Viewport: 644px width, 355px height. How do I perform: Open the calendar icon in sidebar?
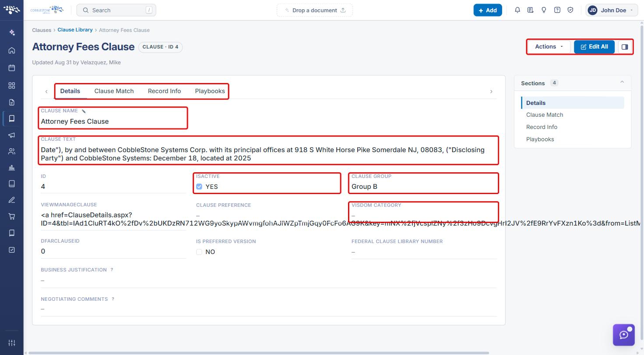pyautogui.click(x=12, y=68)
